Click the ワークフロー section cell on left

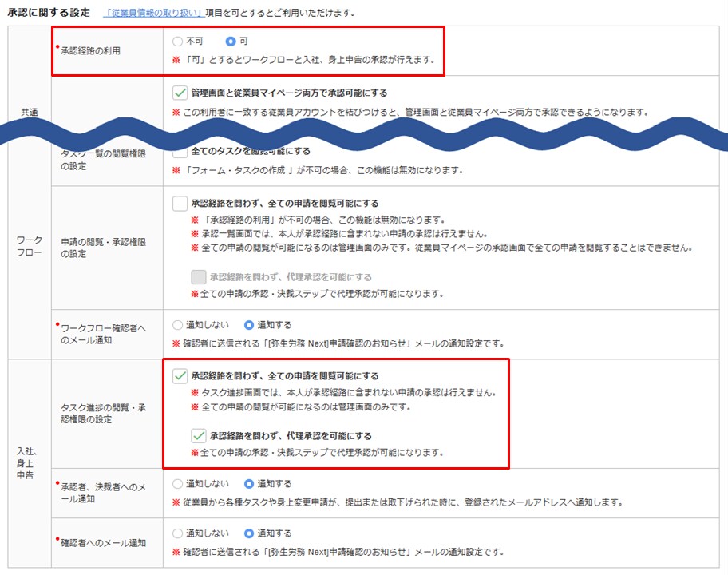click(x=29, y=247)
